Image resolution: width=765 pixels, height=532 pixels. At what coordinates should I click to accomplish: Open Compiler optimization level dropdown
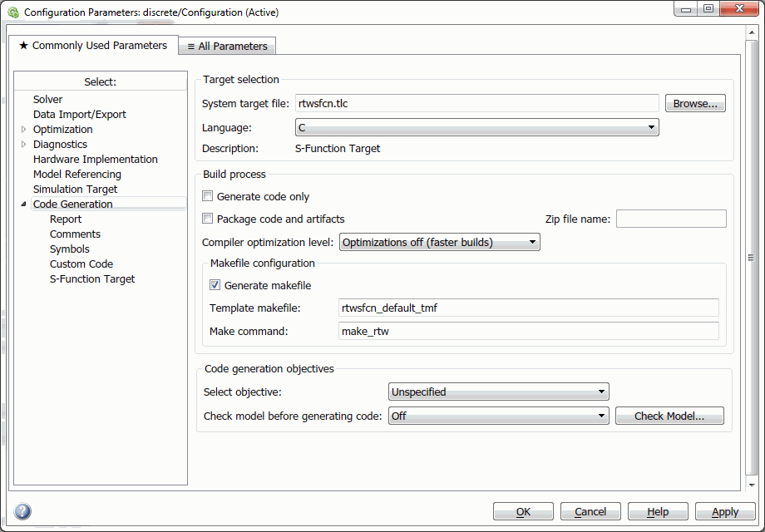(440, 243)
